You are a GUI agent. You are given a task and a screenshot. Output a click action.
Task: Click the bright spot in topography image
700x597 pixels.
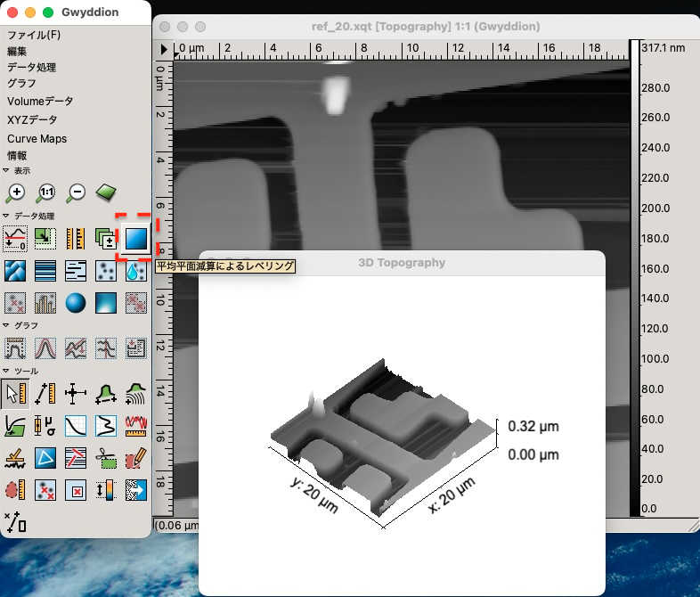[x=336, y=95]
